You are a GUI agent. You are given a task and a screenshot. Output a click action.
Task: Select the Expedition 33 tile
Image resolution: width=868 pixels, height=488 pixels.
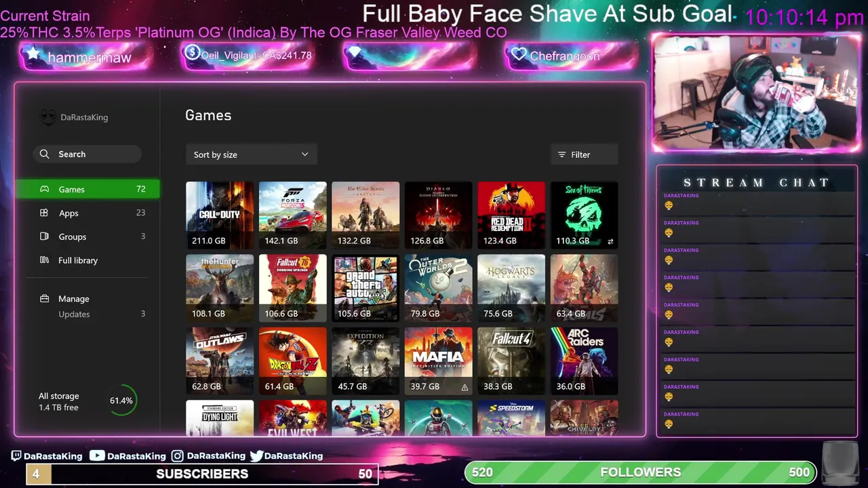tap(366, 361)
